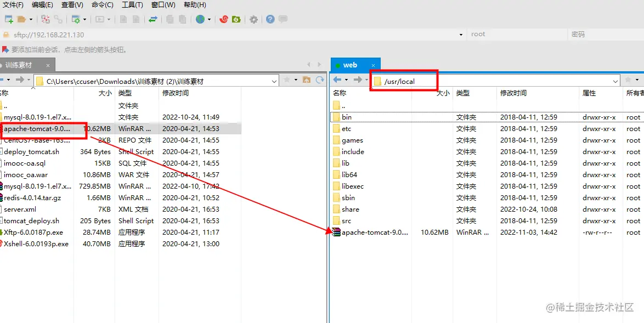Click the green Xftp toolbar icon
Viewport: 644px width, 323px height.
pyautogui.click(x=236, y=19)
